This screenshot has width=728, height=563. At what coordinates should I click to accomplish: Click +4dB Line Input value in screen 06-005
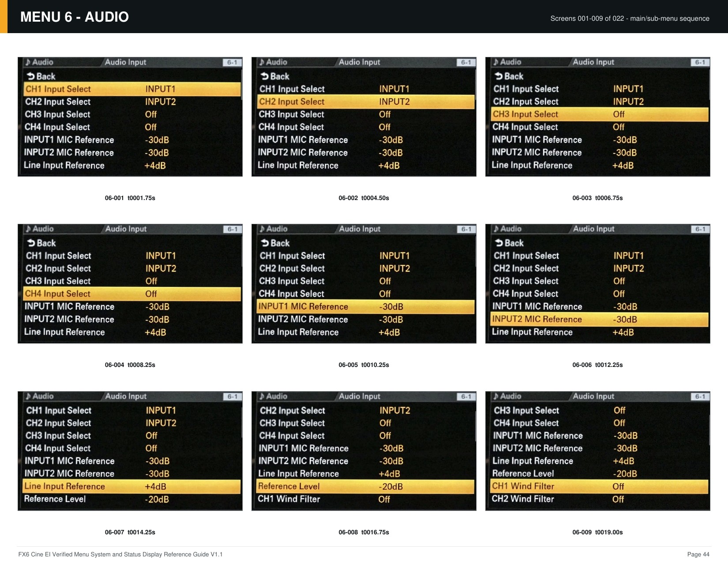[389, 333]
